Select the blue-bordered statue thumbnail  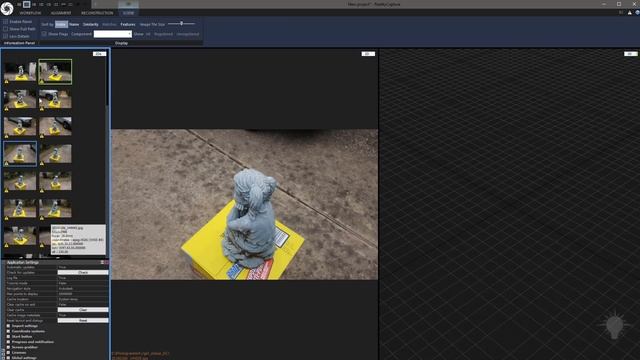(x=20, y=153)
